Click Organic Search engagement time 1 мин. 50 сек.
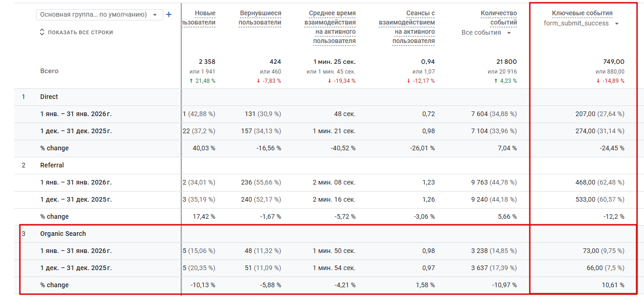 coord(335,251)
